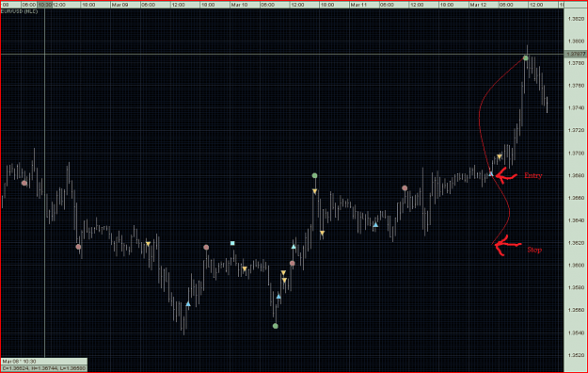Select the cyan square marker

pos(232,243)
